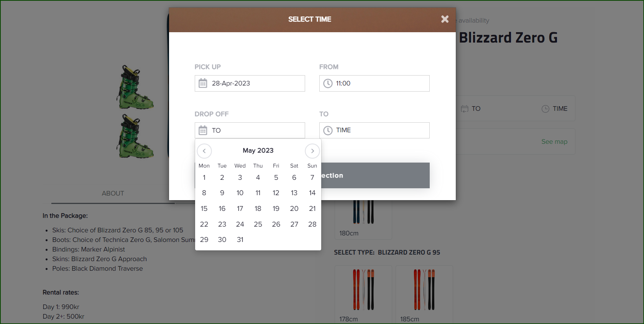Viewport: 644px width, 324px height.
Task: Select May 14 in the calendar
Action: (x=312, y=193)
